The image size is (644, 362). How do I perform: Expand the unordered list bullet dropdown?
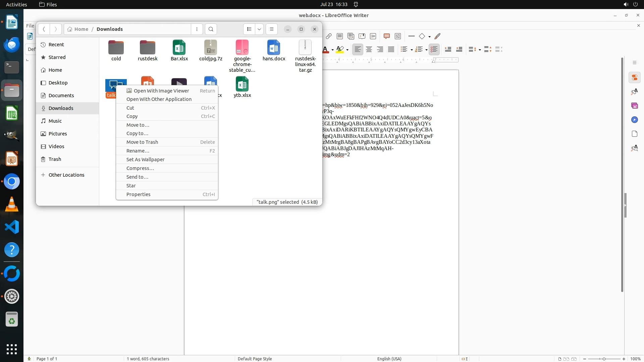click(412, 50)
